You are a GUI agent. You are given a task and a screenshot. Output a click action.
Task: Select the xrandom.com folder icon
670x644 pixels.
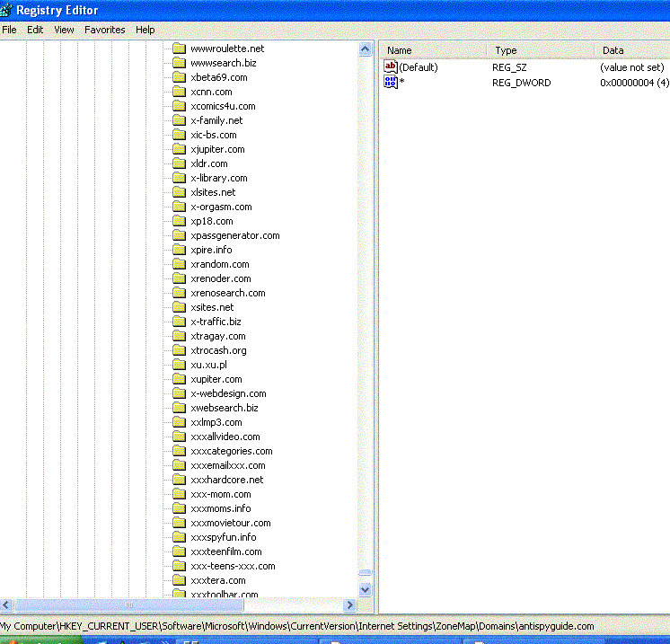pos(179,264)
